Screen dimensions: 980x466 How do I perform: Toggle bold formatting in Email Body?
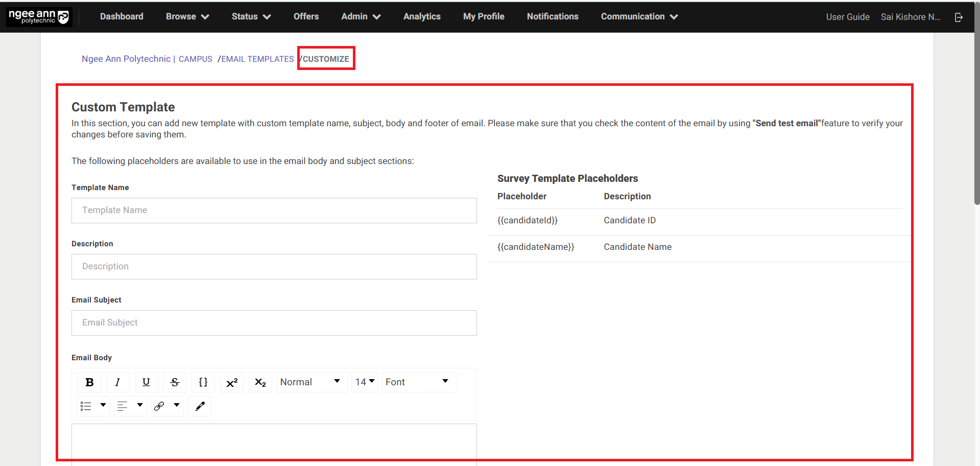click(x=89, y=382)
